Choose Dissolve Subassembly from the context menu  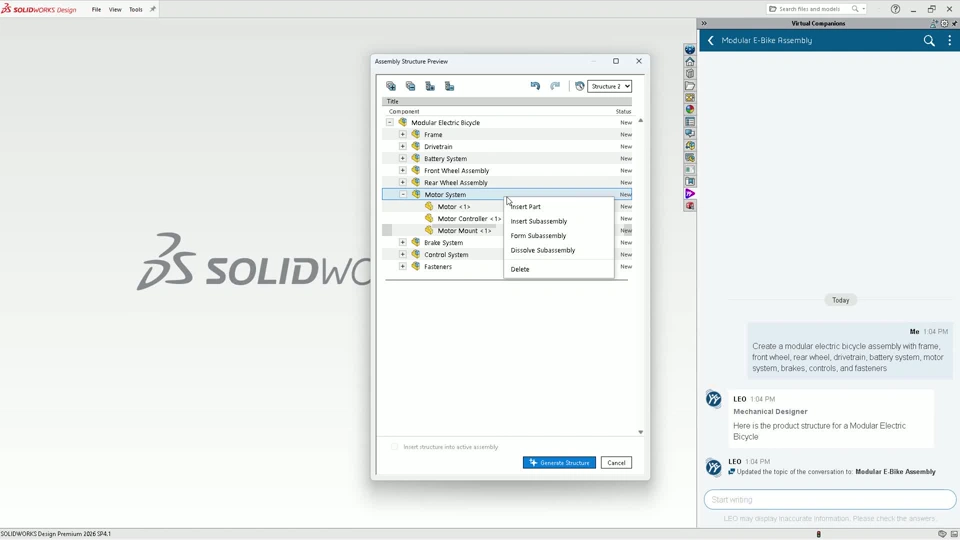(558, 250)
